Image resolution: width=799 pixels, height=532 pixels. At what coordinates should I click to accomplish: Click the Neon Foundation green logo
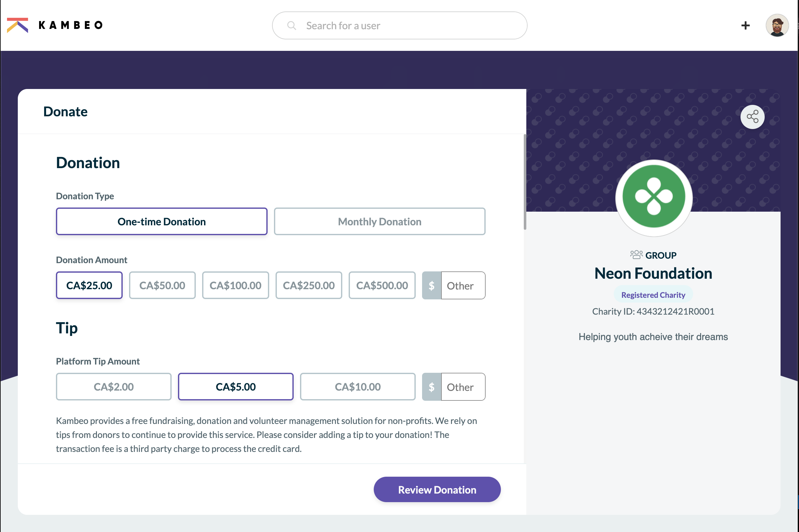653,197
